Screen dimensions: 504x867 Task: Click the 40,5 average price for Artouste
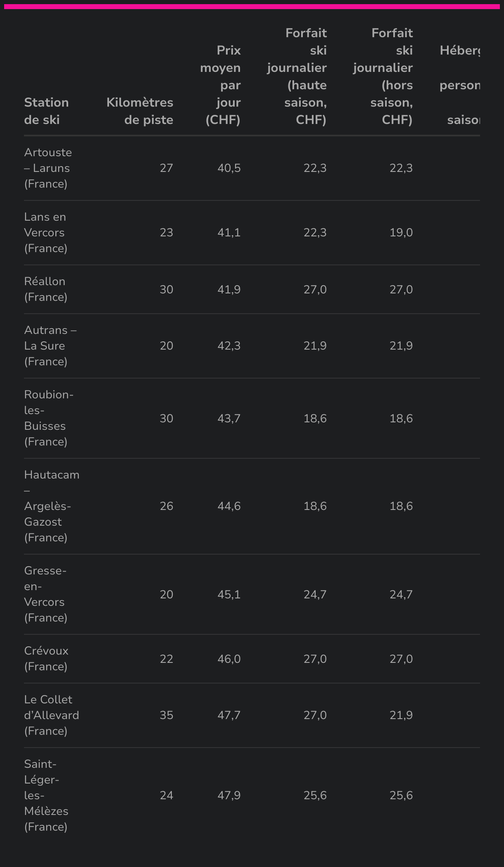tap(229, 168)
